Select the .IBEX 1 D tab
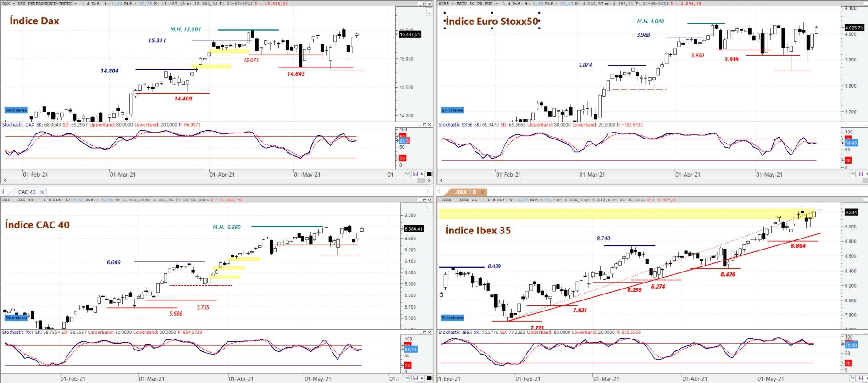 point(465,192)
